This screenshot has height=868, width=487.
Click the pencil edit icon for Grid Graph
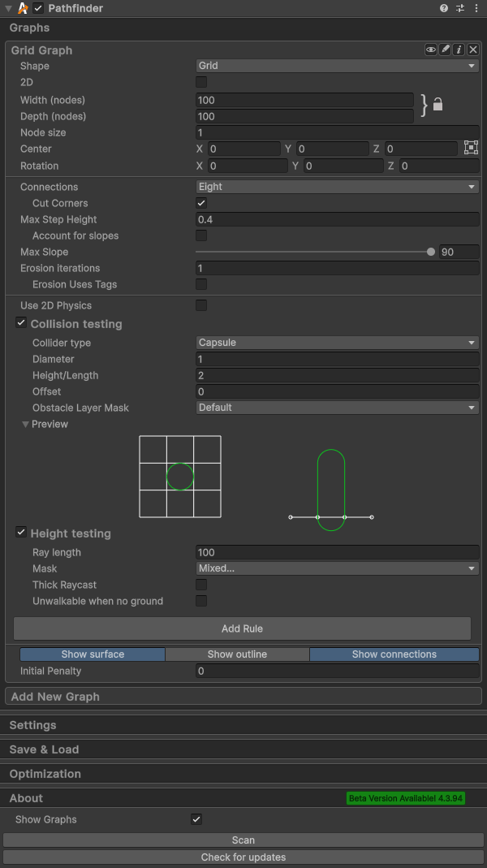(445, 50)
